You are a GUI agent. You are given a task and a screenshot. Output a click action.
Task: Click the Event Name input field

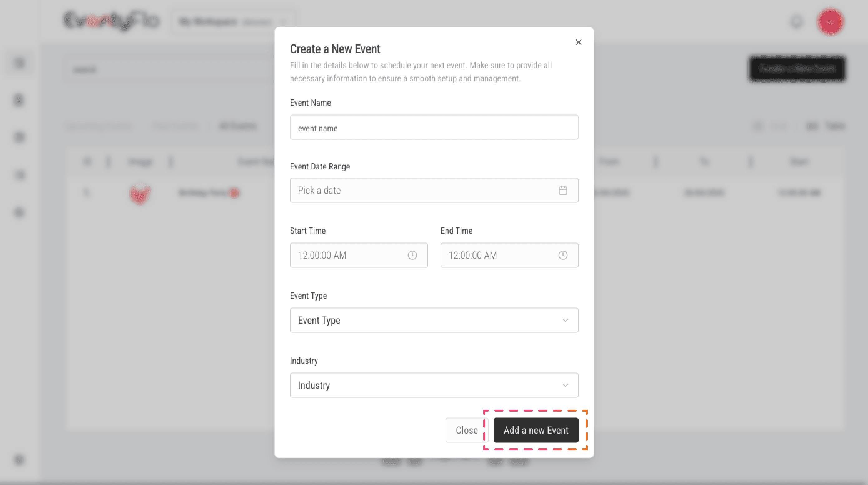pyautogui.click(x=434, y=127)
